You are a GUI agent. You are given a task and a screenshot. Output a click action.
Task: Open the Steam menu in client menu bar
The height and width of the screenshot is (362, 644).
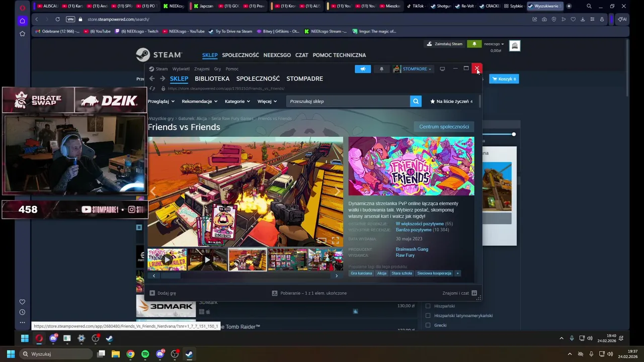(162, 69)
